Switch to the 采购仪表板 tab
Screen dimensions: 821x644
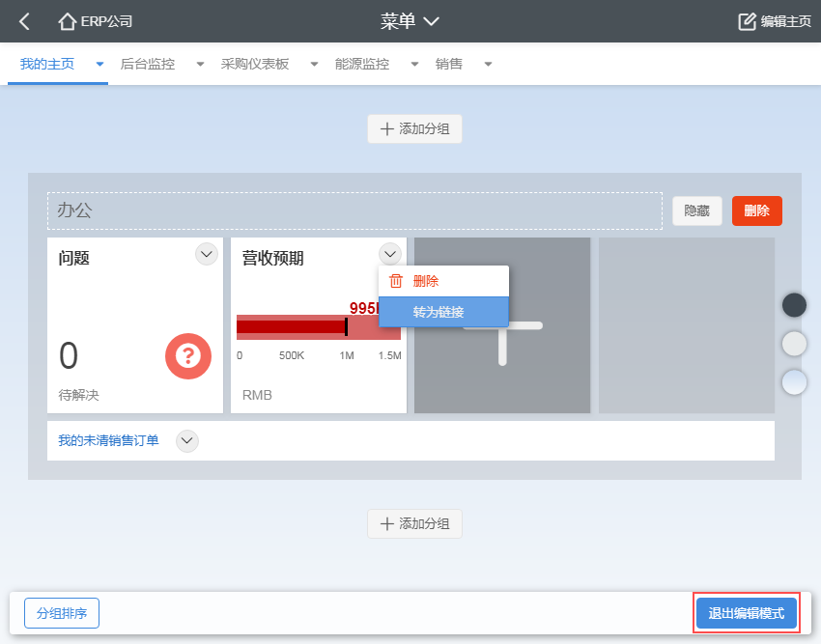[x=255, y=65]
